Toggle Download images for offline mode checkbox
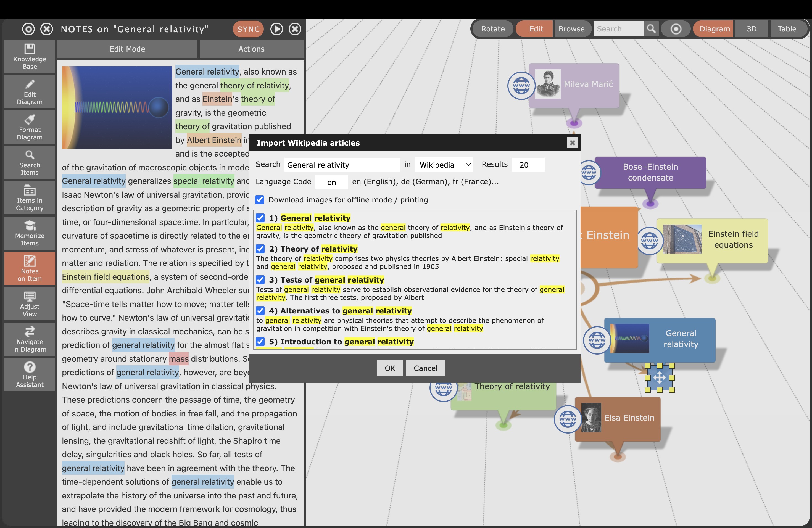Viewport: 812px width, 528px height. [260, 200]
